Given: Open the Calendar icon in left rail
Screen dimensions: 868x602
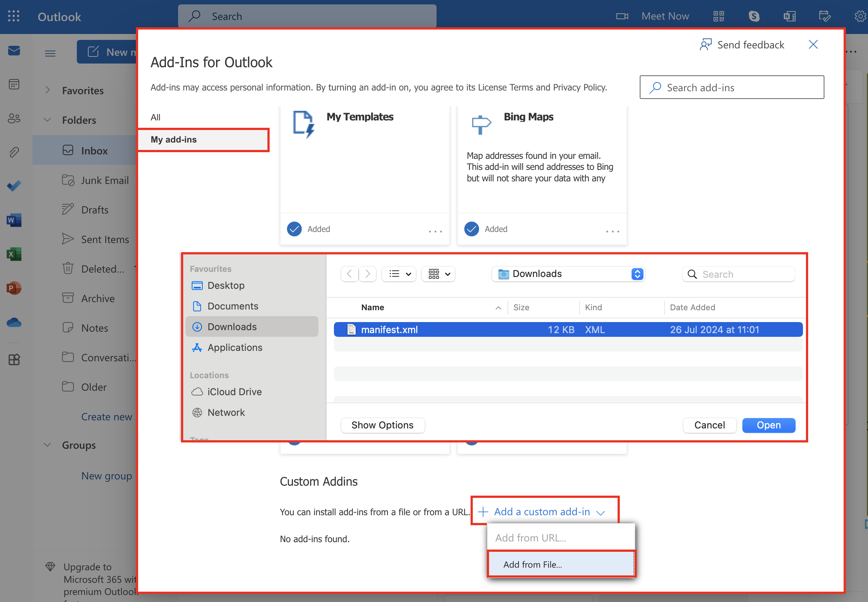Looking at the screenshot, I should (x=14, y=84).
